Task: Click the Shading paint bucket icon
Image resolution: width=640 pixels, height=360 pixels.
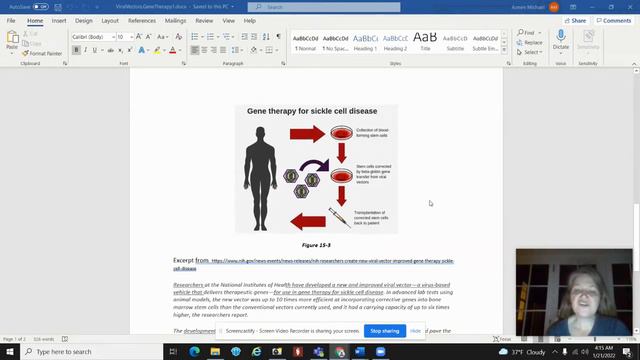Action: click(253, 50)
